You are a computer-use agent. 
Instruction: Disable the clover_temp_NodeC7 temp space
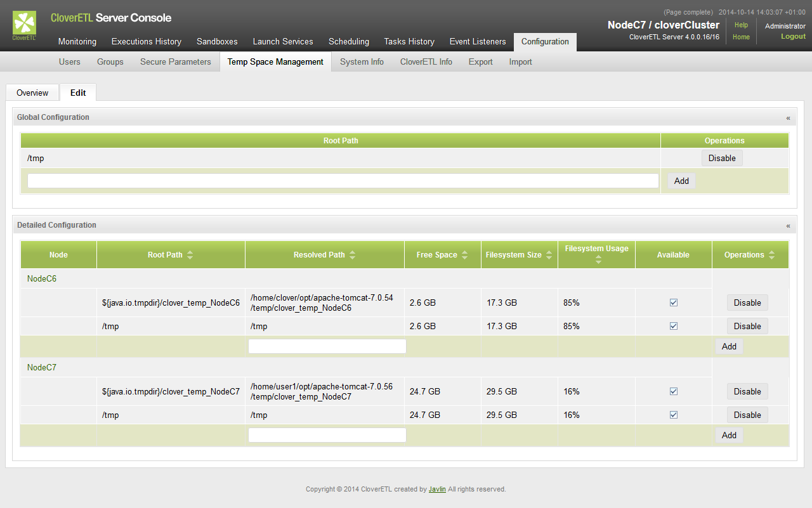click(x=747, y=391)
